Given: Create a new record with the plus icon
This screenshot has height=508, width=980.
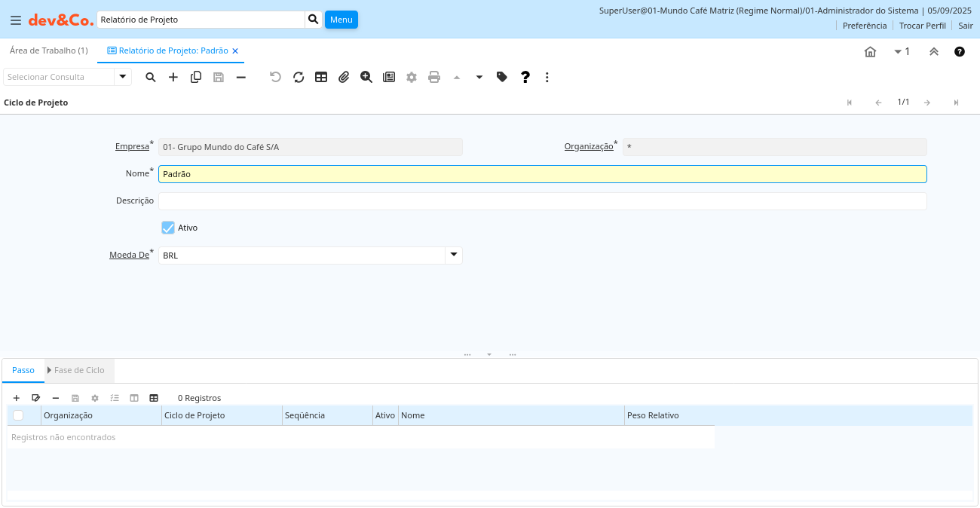Looking at the screenshot, I should (173, 77).
